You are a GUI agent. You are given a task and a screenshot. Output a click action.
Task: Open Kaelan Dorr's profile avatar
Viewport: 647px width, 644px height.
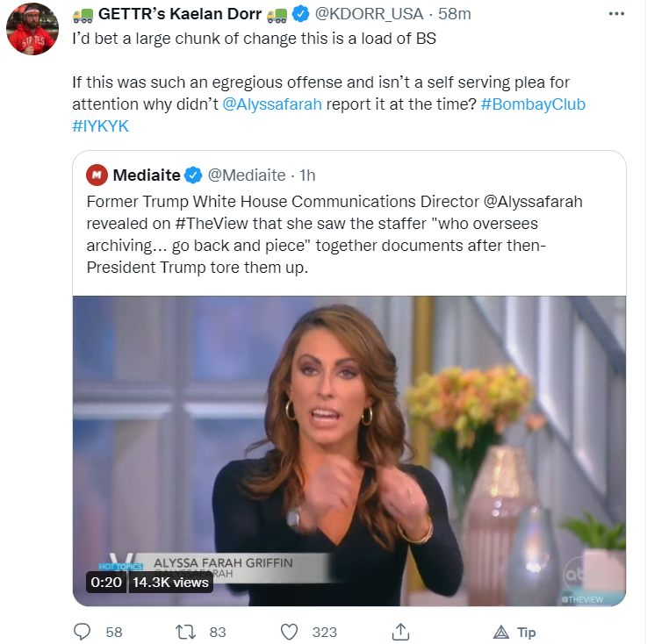[32, 29]
